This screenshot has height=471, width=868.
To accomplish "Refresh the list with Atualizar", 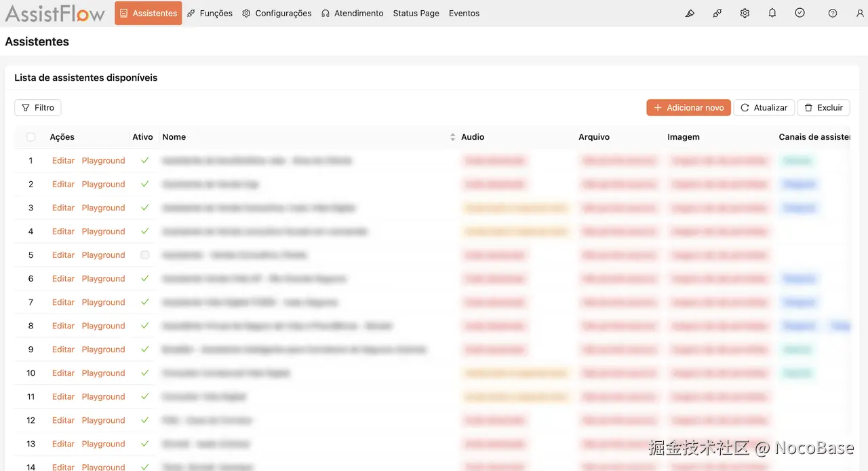I will pos(764,107).
